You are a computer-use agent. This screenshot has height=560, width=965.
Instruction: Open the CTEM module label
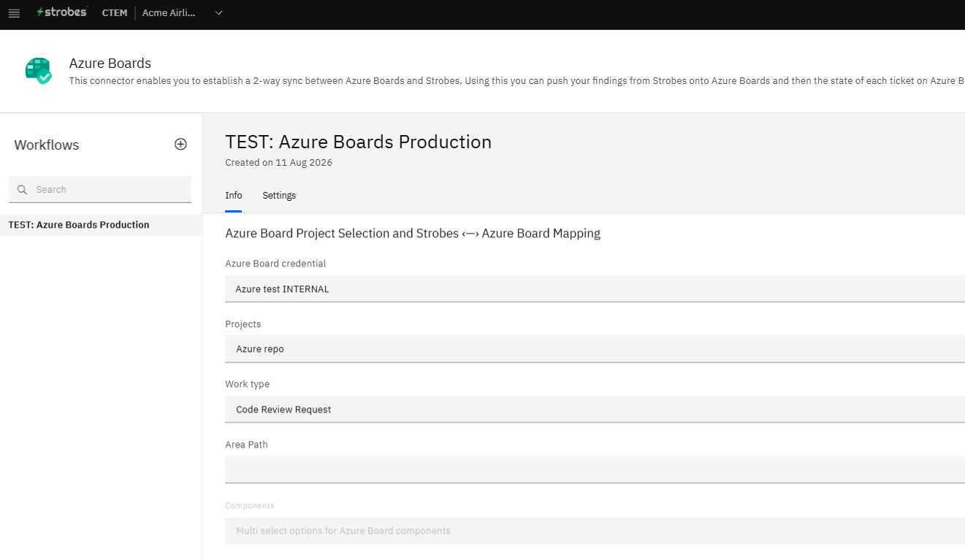point(115,13)
